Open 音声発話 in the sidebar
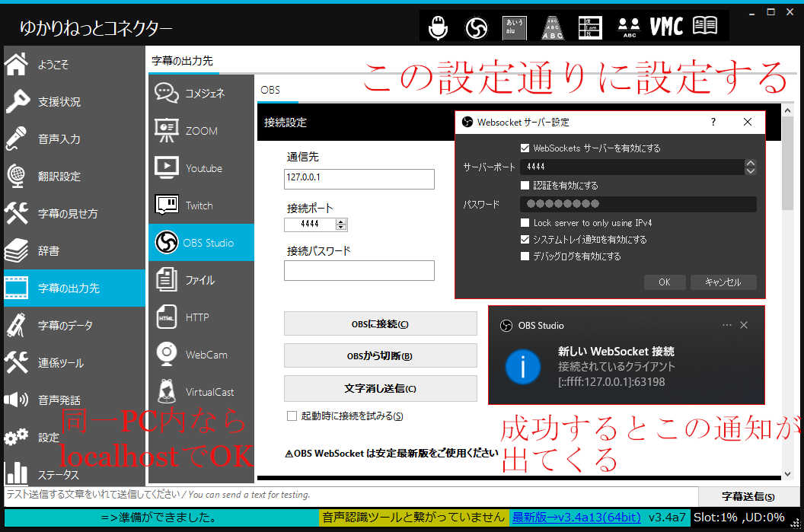804x532 pixels. point(75,400)
